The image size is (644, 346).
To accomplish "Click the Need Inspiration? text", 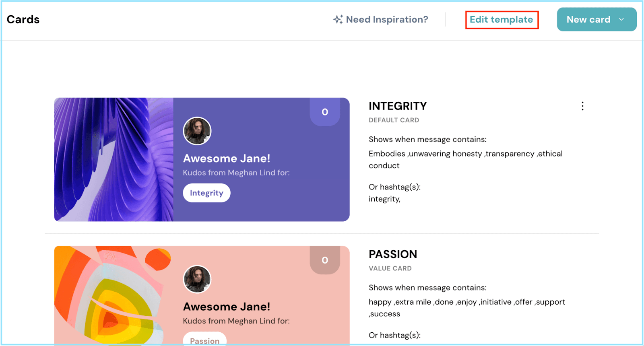I will [387, 19].
